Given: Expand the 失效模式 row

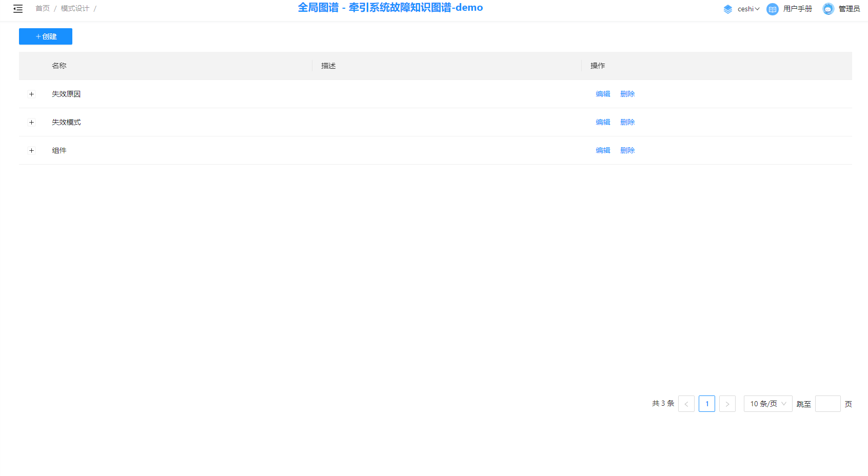Looking at the screenshot, I should coord(31,122).
